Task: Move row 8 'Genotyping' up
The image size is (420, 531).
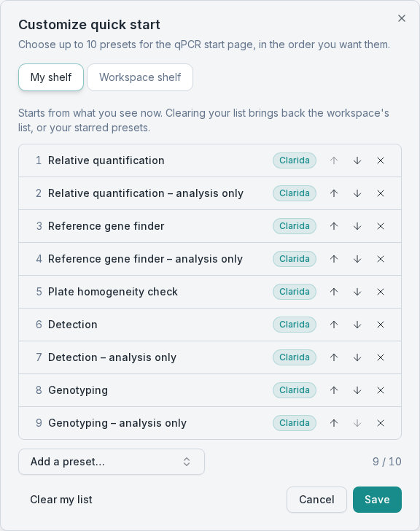Action: tap(334, 390)
